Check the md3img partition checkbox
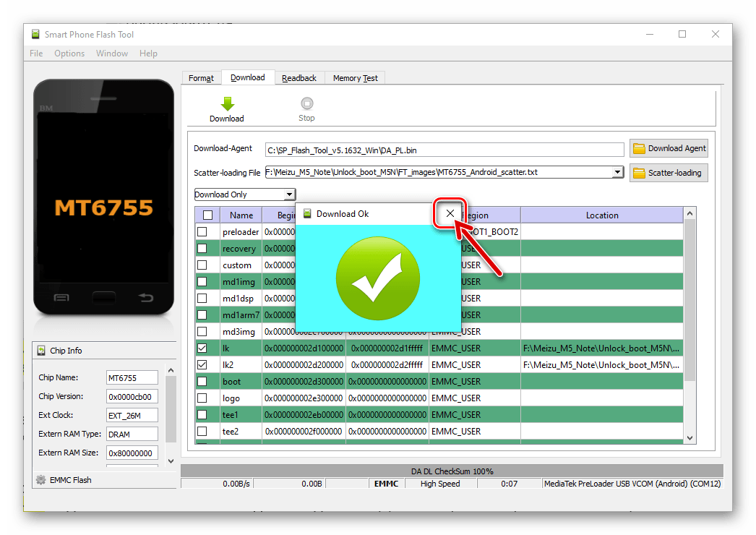The height and width of the screenshot is (535, 756). [202, 331]
